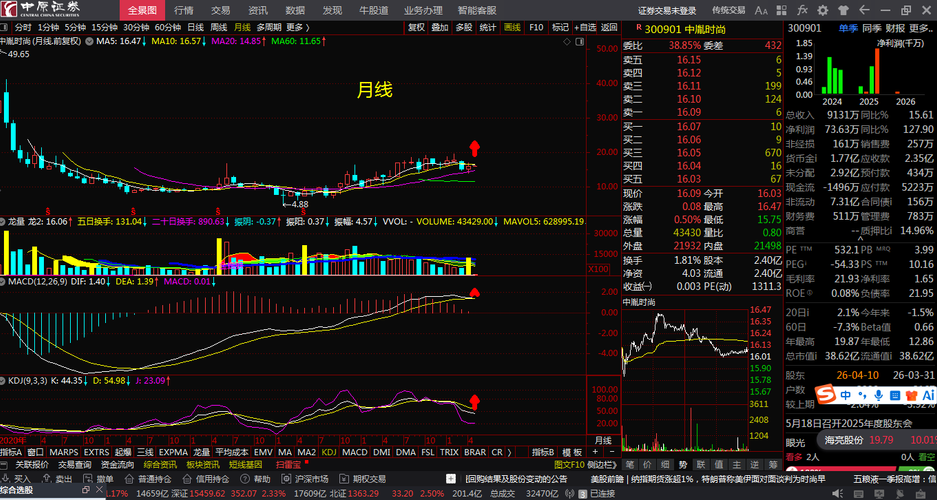Viewport: 937px width, 500px height.
Task: Select the MACD indicator tab
Action: [355, 452]
